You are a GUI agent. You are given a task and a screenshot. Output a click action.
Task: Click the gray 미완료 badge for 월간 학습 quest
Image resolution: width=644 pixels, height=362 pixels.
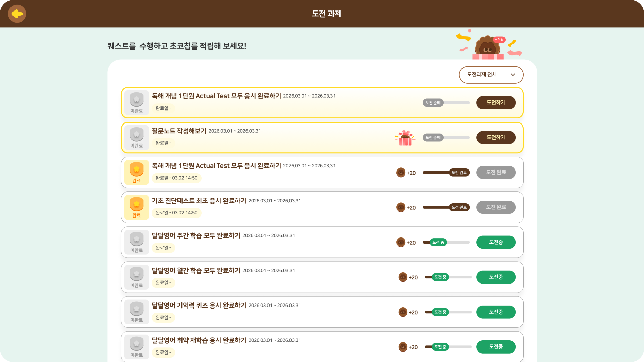136,277
